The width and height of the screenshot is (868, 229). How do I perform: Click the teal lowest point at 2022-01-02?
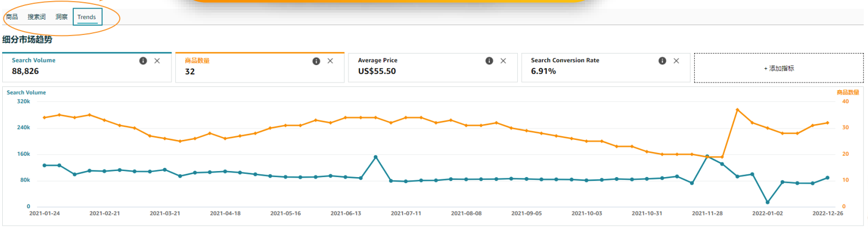tap(767, 202)
